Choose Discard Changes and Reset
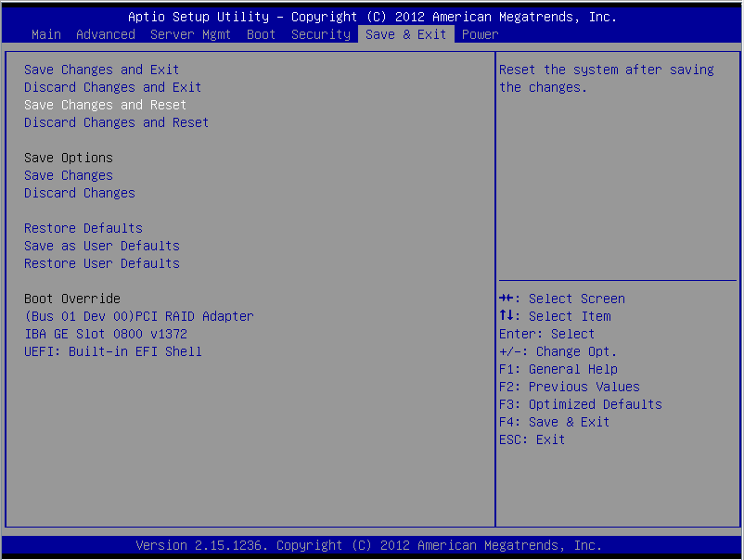This screenshot has width=744, height=560. 116,122
